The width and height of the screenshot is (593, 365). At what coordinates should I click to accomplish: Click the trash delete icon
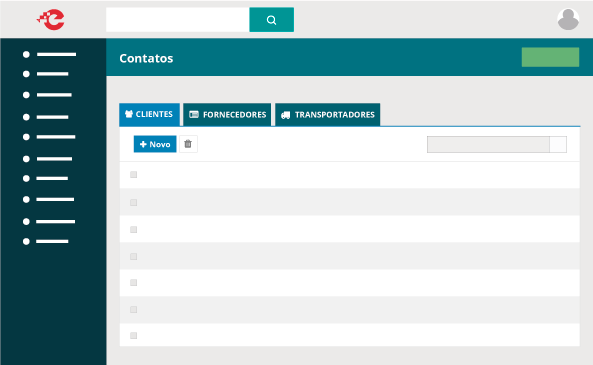188,144
